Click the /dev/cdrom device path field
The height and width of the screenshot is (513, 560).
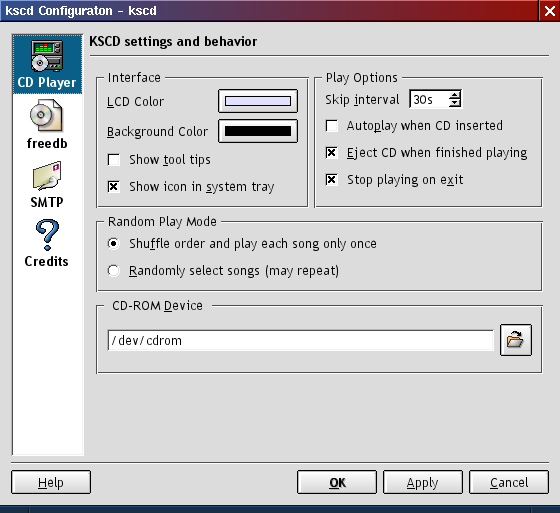[300, 340]
